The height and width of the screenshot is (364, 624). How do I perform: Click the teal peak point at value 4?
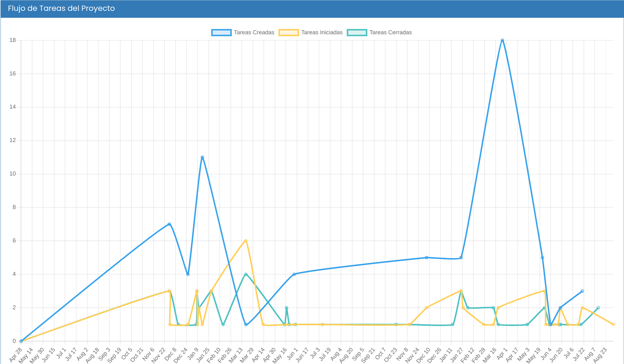(x=246, y=275)
